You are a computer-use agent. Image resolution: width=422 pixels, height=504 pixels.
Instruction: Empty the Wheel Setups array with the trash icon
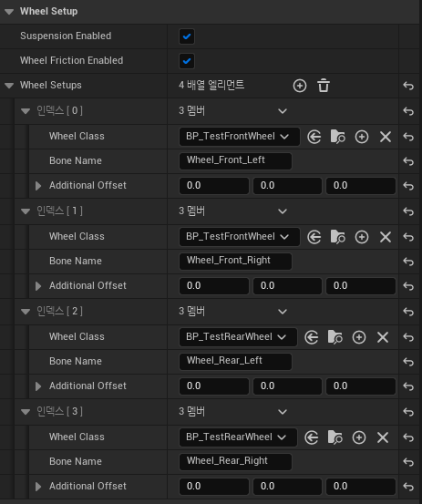[324, 86]
